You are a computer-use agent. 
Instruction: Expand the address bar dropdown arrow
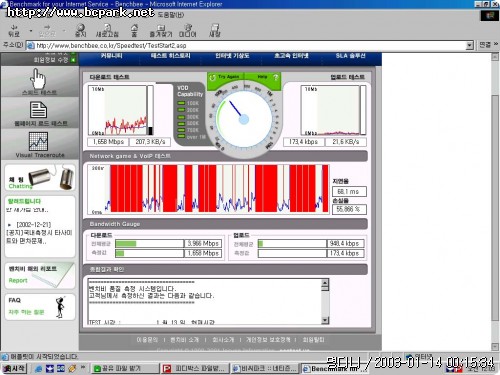coord(470,45)
